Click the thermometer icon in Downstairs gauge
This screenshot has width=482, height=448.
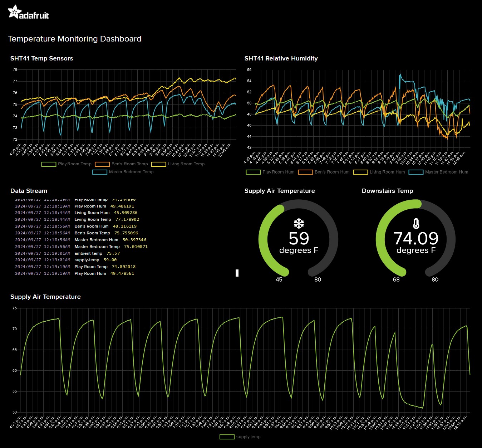point(416,224)
